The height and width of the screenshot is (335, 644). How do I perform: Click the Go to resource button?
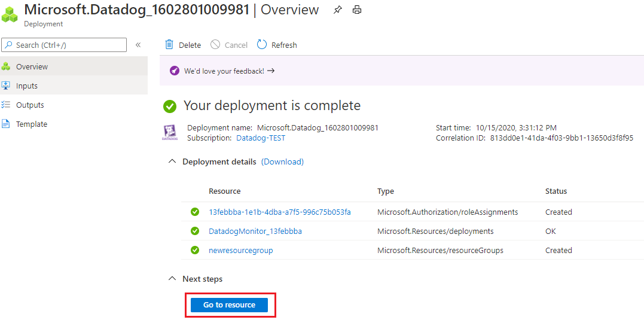pyautogui.click(x=229, y=305)
